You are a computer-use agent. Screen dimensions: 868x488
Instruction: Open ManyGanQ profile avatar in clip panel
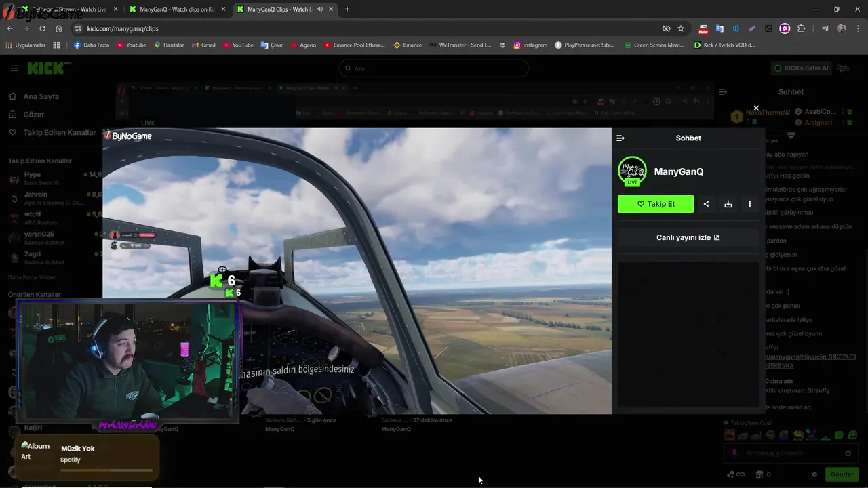pyautogui.click(x=632, y=171)
